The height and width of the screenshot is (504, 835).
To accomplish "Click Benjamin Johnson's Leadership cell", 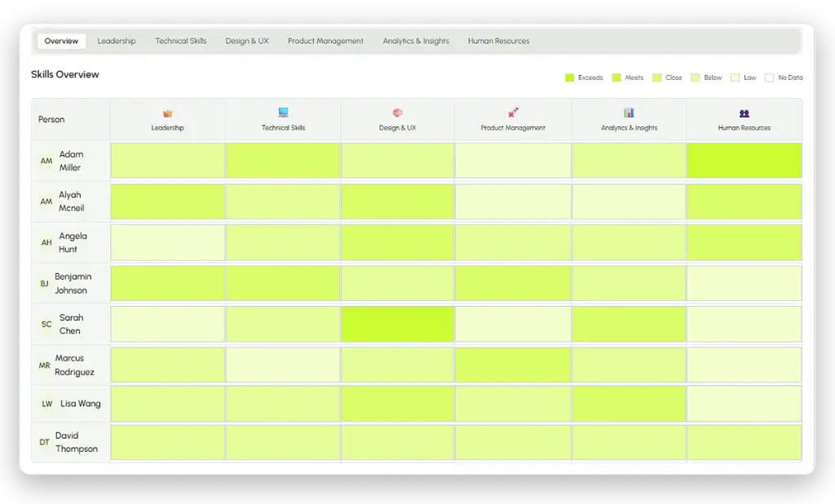I will [x=168, y=284].
